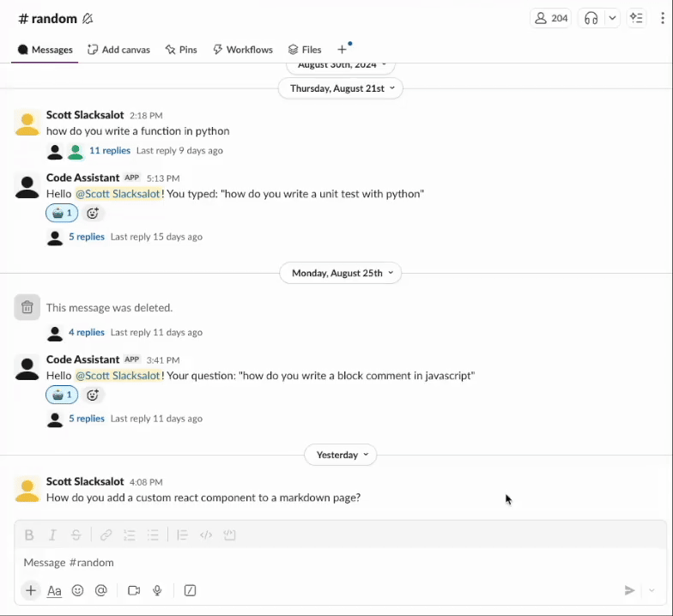View the 204 channel members

point(551,18)
